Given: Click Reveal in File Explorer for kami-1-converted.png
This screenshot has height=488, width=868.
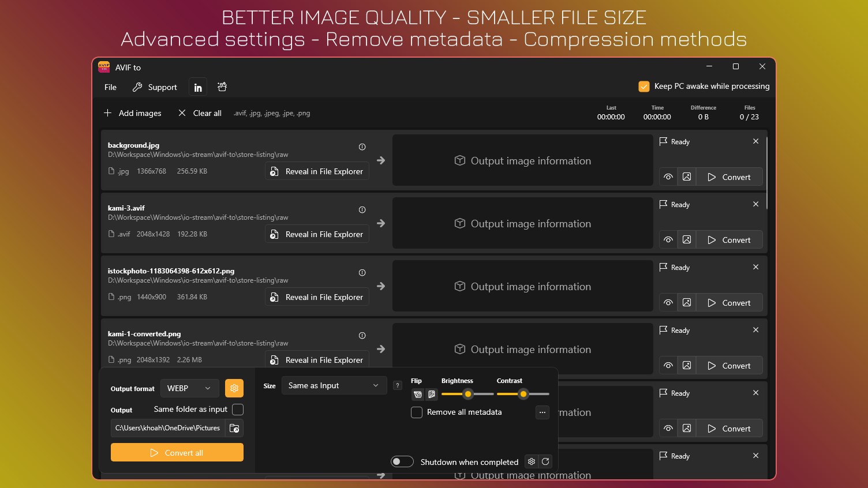Looking at the screenshot, I should pos(317,360).
